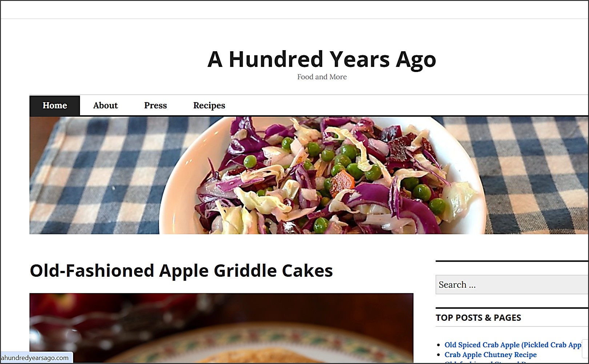Click the bullet beside 'Crab Apple Chutney Recipe'

439,355
